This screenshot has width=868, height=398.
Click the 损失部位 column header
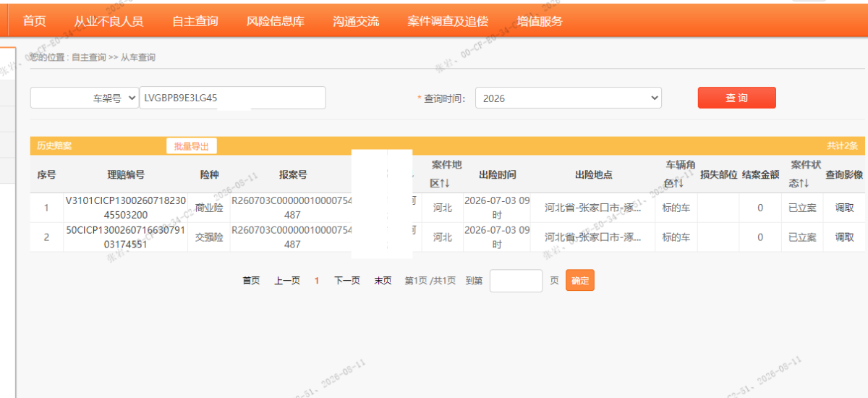tap(718, 174)
